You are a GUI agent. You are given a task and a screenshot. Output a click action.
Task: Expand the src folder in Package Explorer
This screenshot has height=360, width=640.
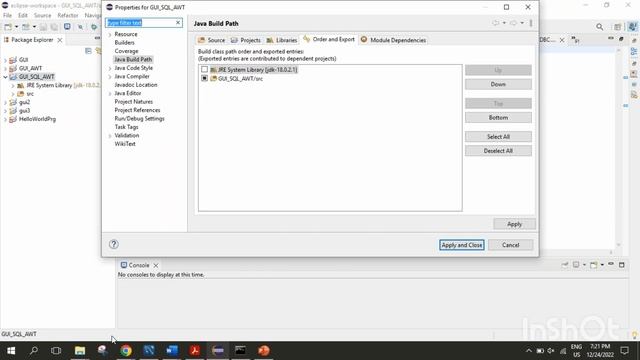pyautogui.click(x=13, y=94)
